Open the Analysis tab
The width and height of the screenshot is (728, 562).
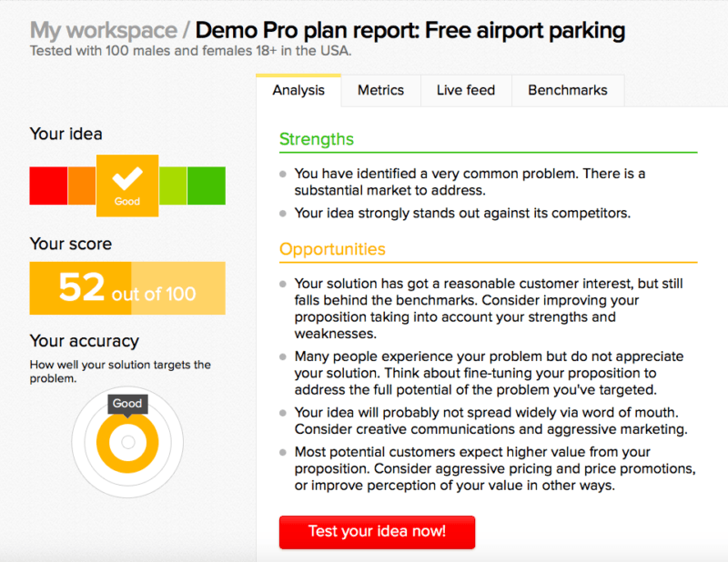298,90
